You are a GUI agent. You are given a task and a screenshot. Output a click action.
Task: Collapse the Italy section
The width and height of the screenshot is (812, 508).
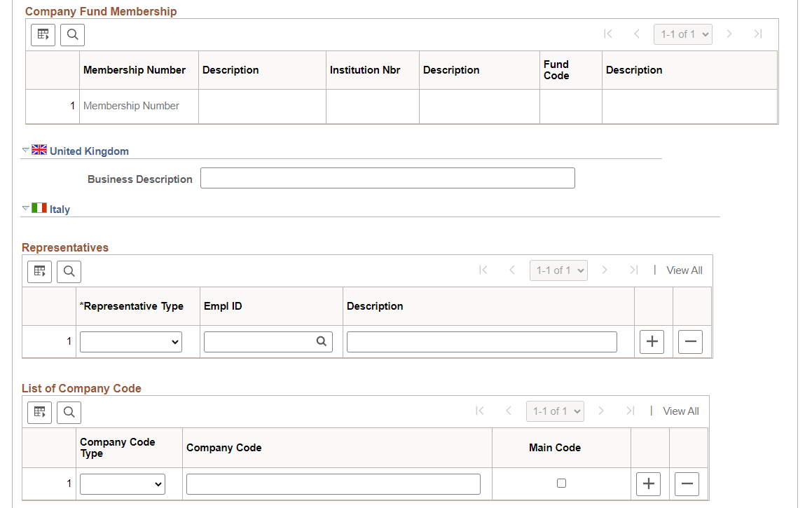click(x=25, y=208)
